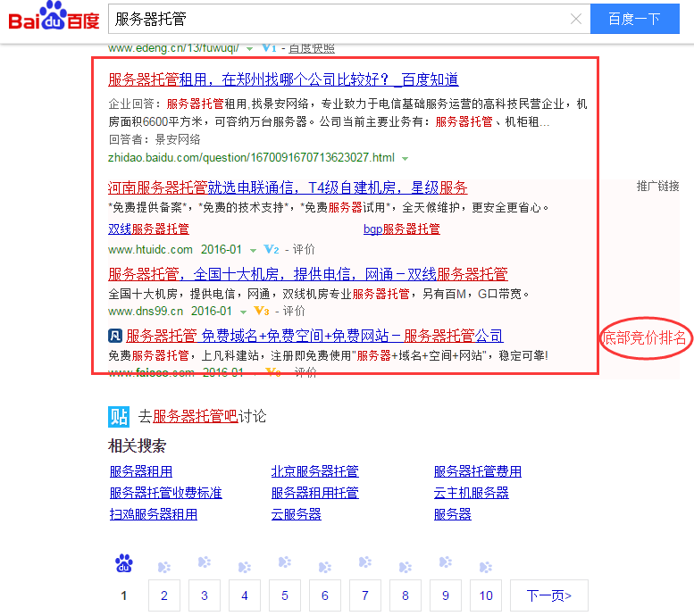This screenshot has width=694, height=616.
Task: Click the 评价 link beside www.dns99.cn
Action: pos(294,312)
